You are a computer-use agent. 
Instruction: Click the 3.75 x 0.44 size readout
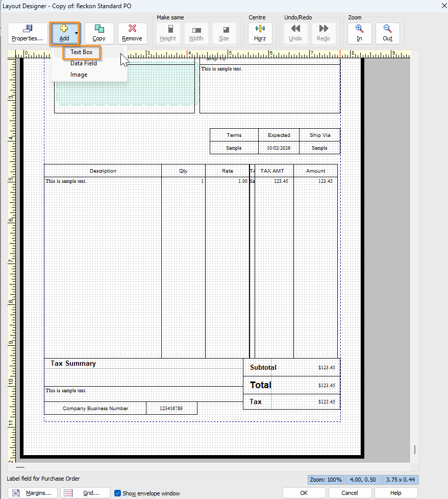tap(401, 480)
